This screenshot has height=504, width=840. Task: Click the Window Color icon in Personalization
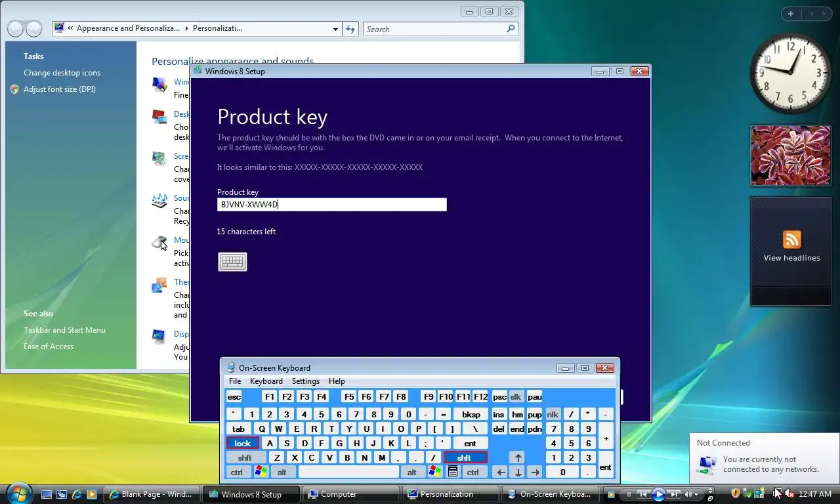159,84
